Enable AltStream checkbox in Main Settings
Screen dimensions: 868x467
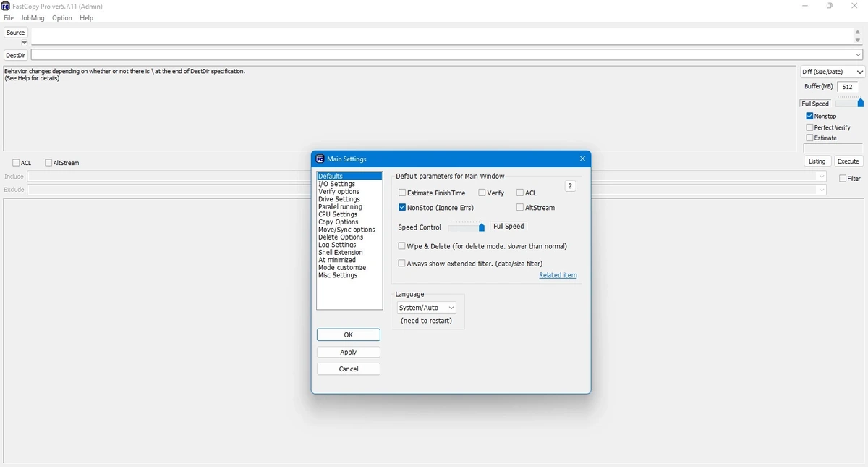[520, 208]
